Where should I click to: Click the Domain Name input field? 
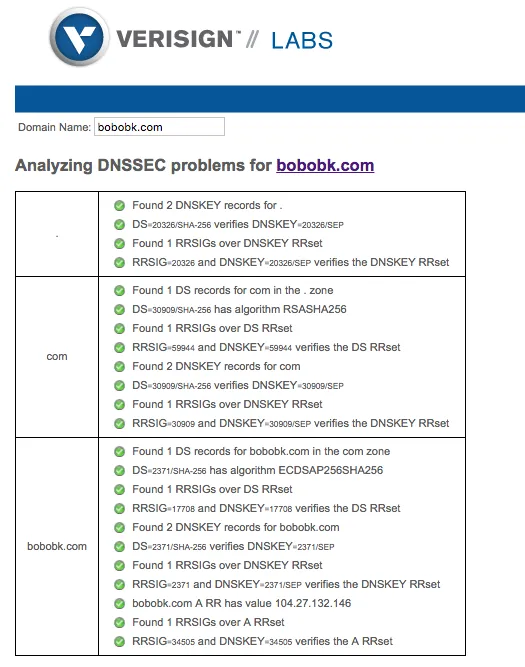159,127
